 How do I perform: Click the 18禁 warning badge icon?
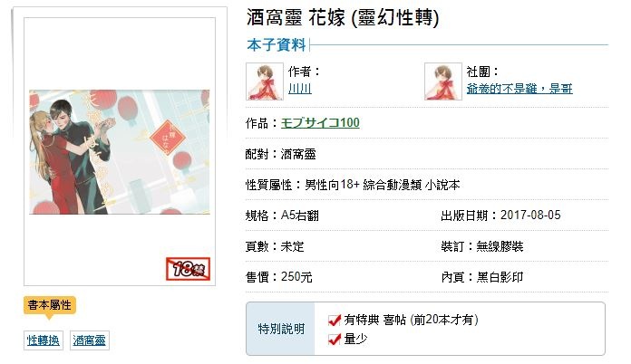(188, 269)
